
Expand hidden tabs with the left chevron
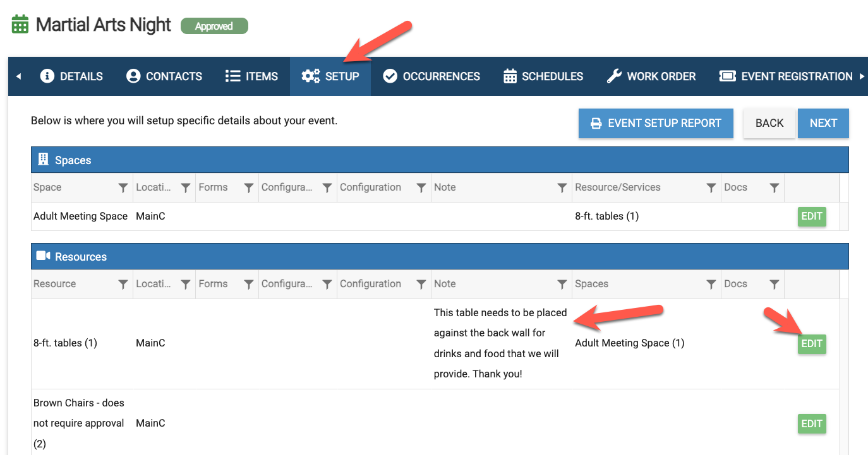coord(18,76)
